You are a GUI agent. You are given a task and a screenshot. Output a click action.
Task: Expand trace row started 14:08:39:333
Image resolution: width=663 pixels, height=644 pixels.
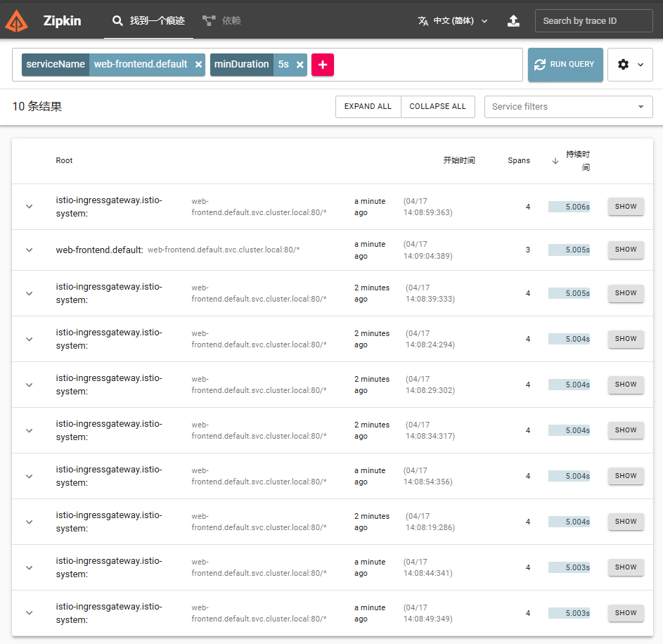pos(29,293)
